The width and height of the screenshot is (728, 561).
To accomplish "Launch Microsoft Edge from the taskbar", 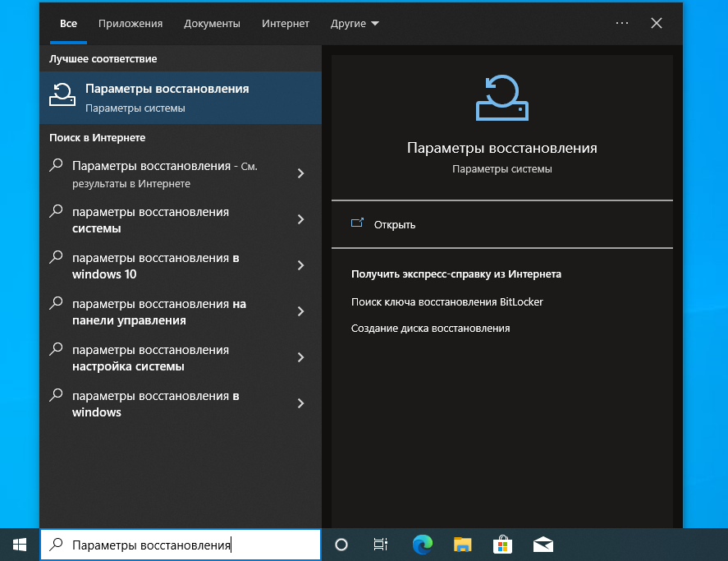I will point(422,545).
